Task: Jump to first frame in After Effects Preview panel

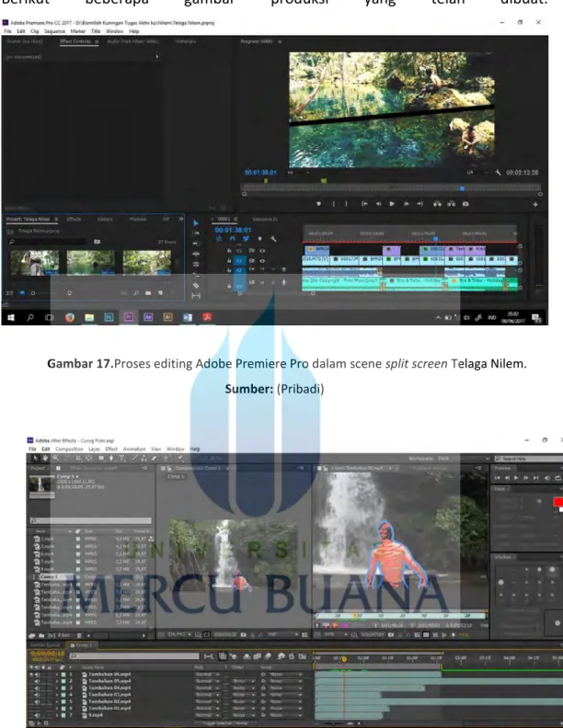Action: pos(497,478)
